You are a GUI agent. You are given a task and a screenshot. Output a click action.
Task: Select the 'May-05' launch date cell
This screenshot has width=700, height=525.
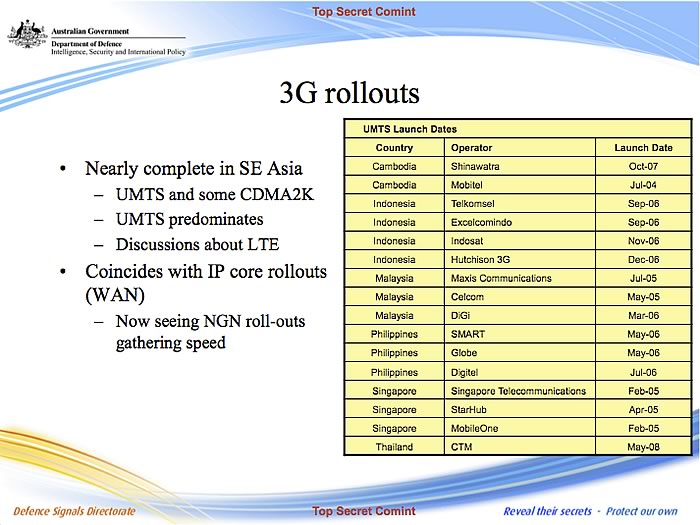point(643,297)
